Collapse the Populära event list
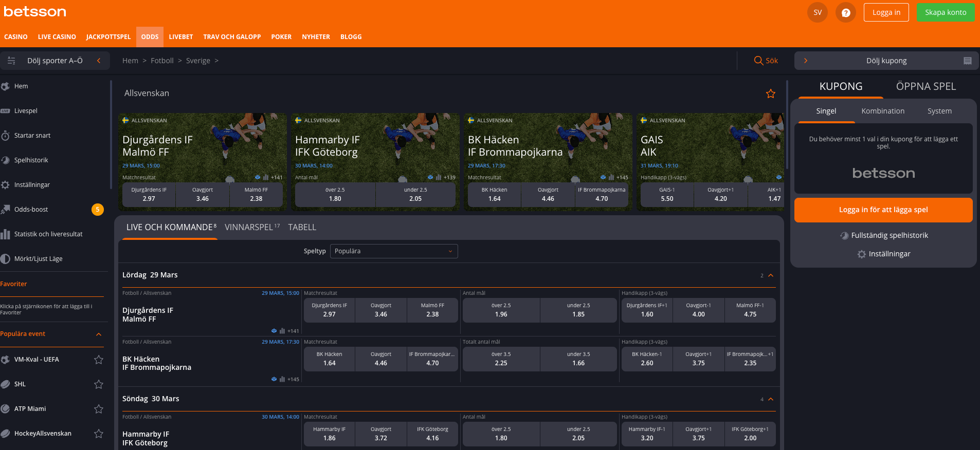The width and height of the screenshot is (980, 450). click(99, 334)
